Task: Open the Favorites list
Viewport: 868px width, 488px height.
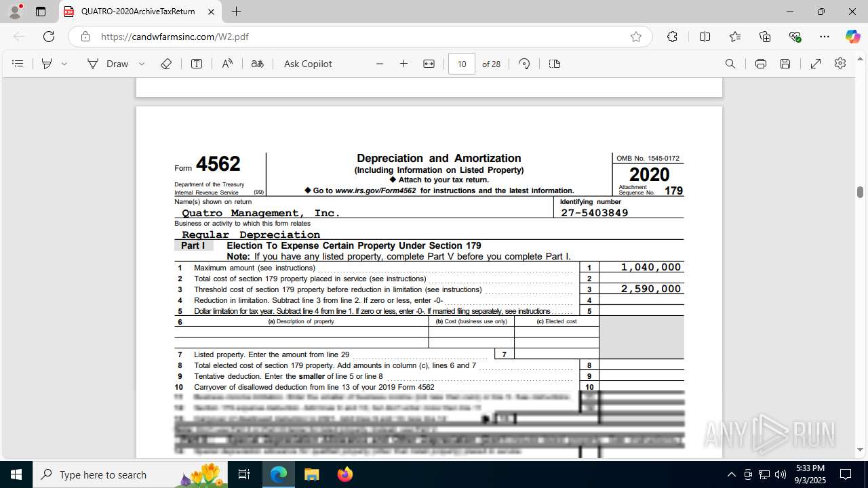Action: coord(735,37)
